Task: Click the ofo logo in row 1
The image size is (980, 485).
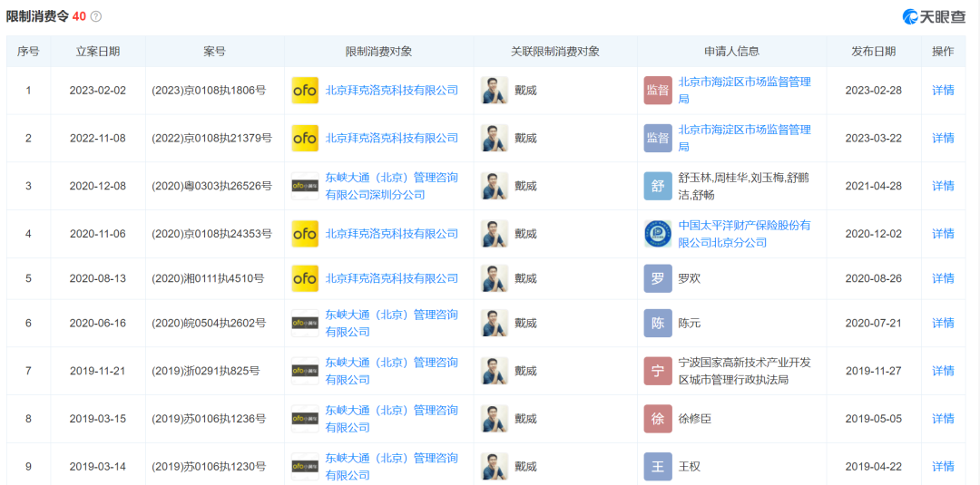Action: pyautogui.click(x=305, y=91)
